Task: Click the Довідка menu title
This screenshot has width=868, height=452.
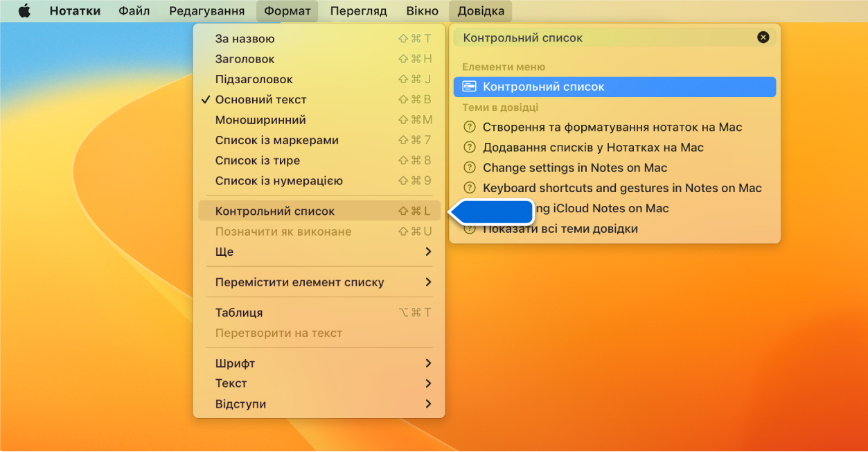Action: [481, 11]
